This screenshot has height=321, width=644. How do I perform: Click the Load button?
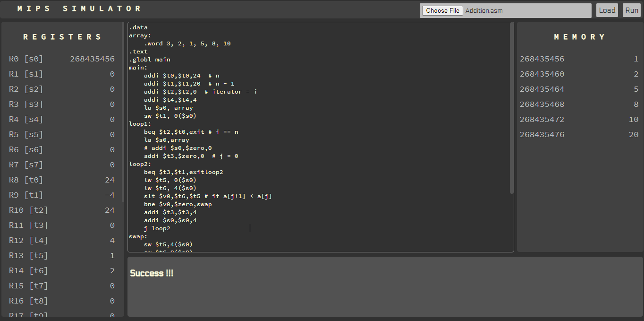tap(607, 10)
